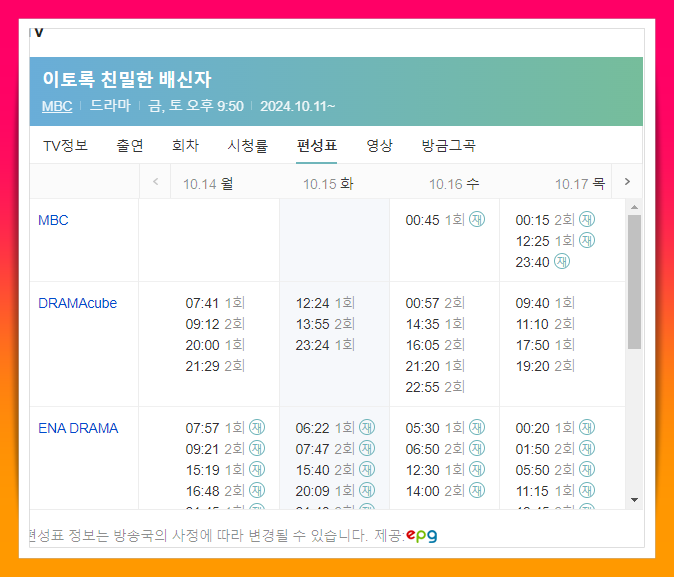Click rerun icon next to ENA 05:30
Image resolution: width=674 pixels, height=577 pixels.
click(x=477, y=427)
